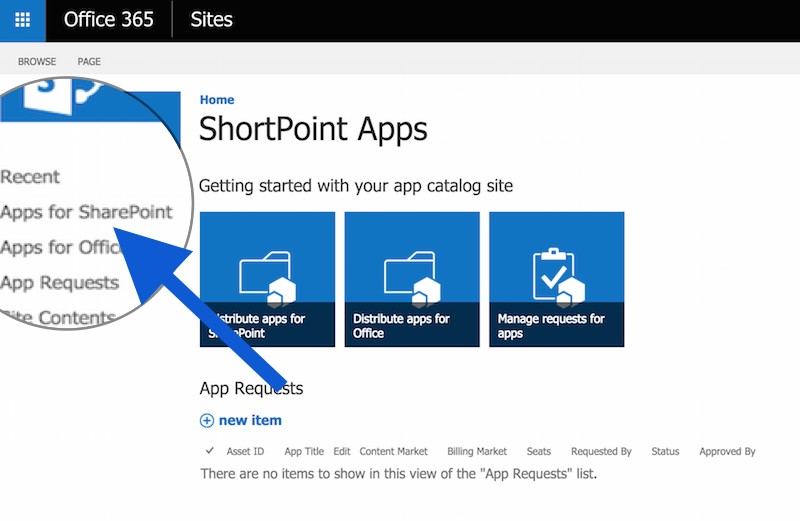Switch to the PAGE ribbon tab

click(89, 61)
